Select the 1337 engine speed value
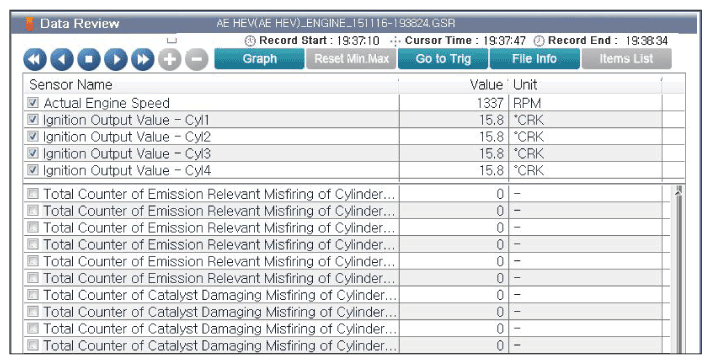Screen dimensions: 711x364 pos(490,103)
